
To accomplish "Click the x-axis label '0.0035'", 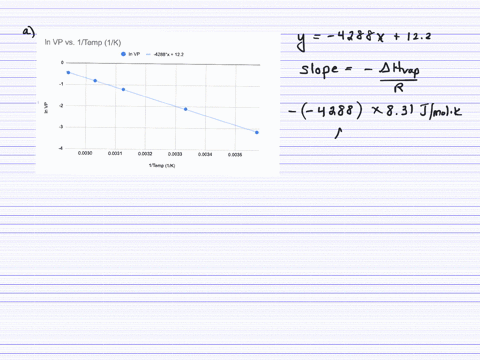I will 235,155.
